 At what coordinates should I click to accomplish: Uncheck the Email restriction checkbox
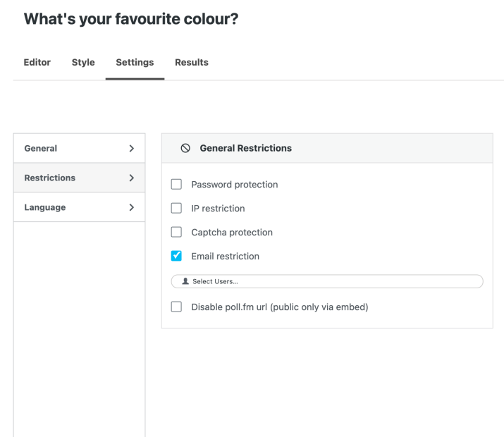click(177, 256)
